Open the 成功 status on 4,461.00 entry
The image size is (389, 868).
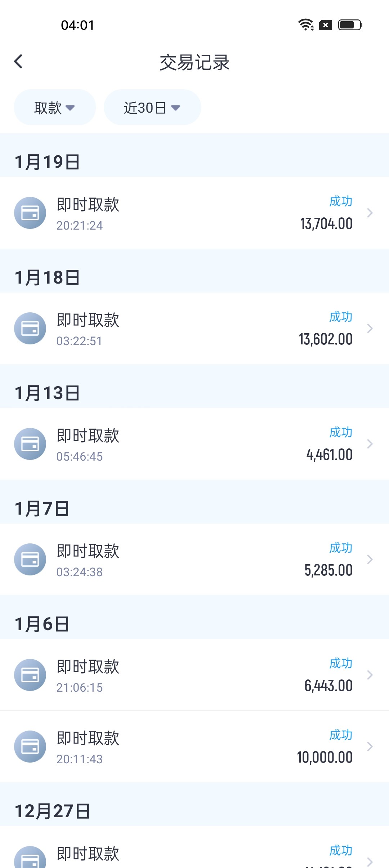pyautogui.click(x=341, y=432)
